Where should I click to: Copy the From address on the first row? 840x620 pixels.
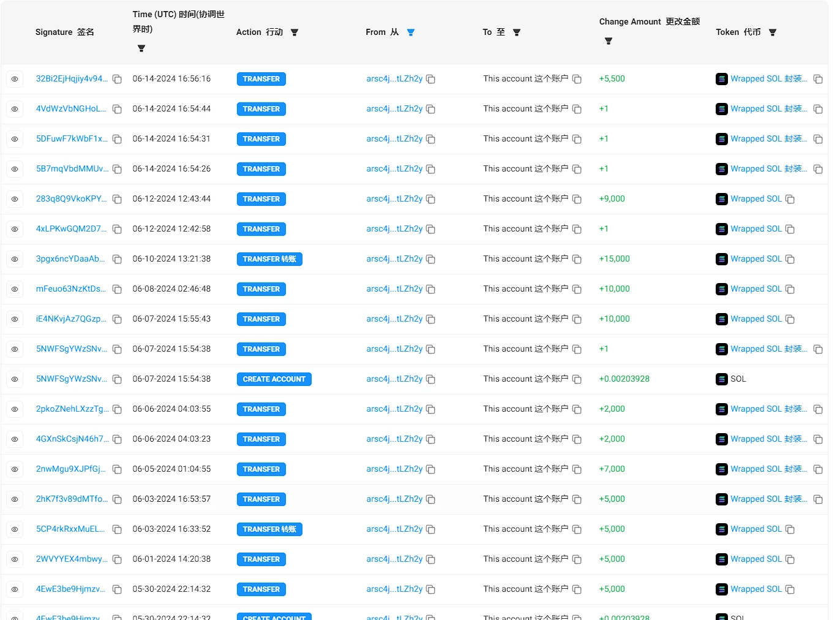point(430,79)
